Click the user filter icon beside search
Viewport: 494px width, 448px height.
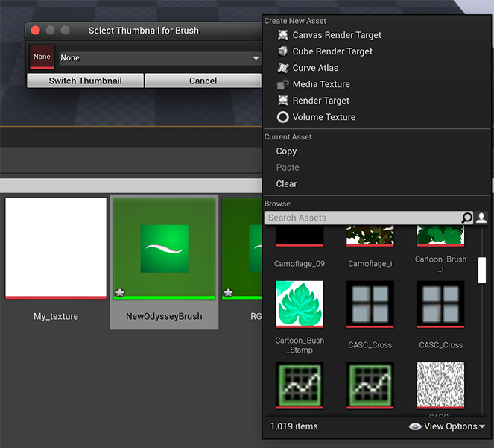pos(481,218)
